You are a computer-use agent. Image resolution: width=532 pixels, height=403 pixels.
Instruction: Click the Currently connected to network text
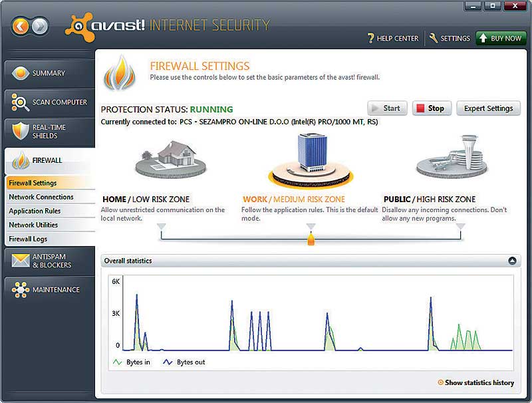239,122
